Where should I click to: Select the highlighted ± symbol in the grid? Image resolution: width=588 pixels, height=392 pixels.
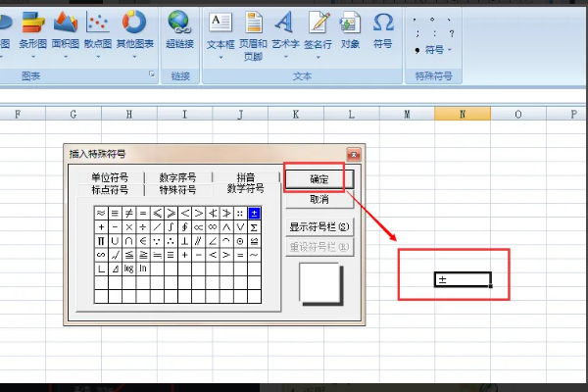[x=254, y=213]
